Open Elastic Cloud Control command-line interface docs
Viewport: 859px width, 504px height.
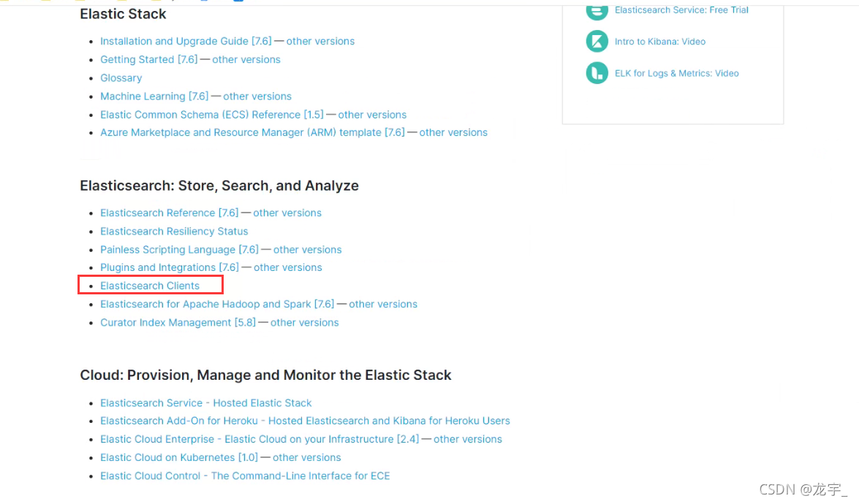click(x=245, y=476)
